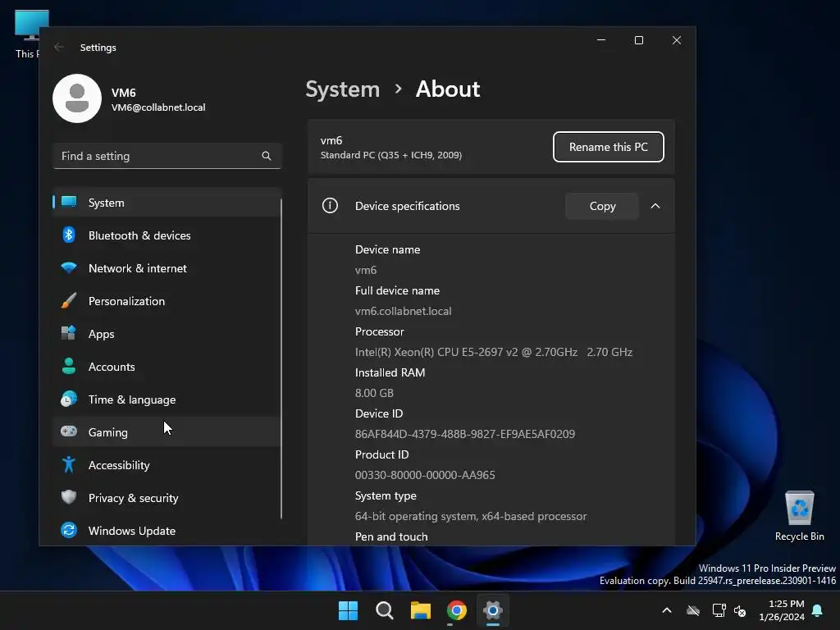Click the Accessibility figure icon

click(69, 464)
